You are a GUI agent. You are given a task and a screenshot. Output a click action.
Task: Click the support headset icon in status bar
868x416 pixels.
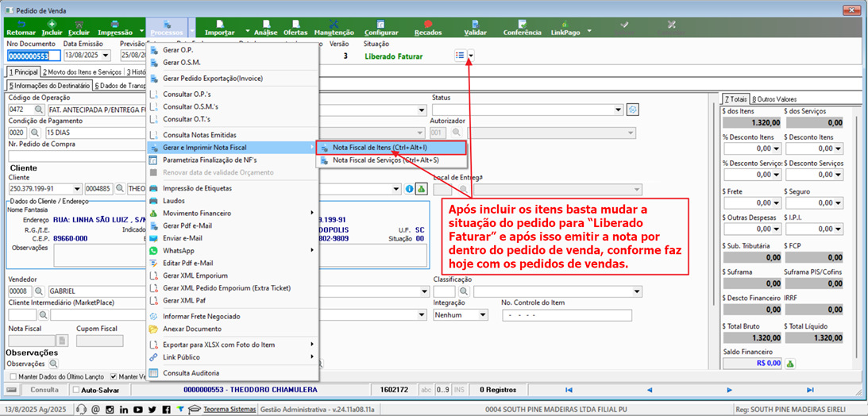tap(81, 410)
